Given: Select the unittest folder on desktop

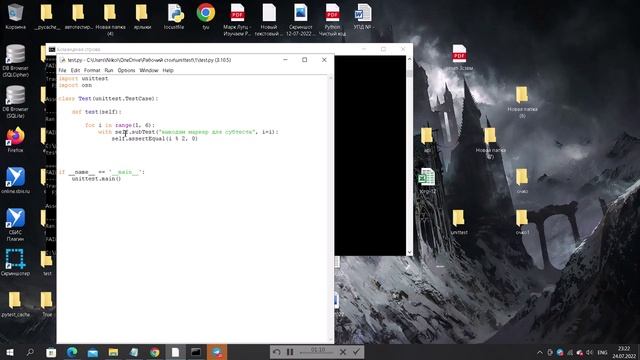Looking at the screenshot, I should pyautogui.click(x=459, y=222).
